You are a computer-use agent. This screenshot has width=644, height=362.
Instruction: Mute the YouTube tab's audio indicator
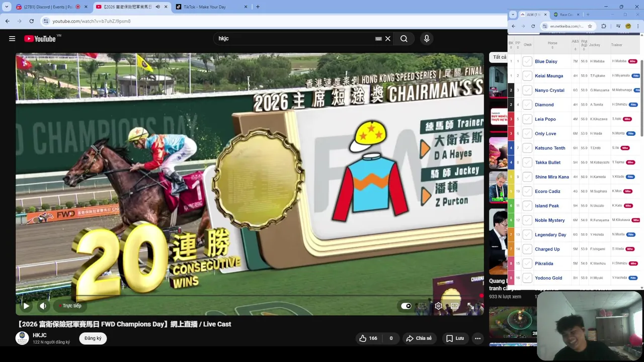(158, 7)
